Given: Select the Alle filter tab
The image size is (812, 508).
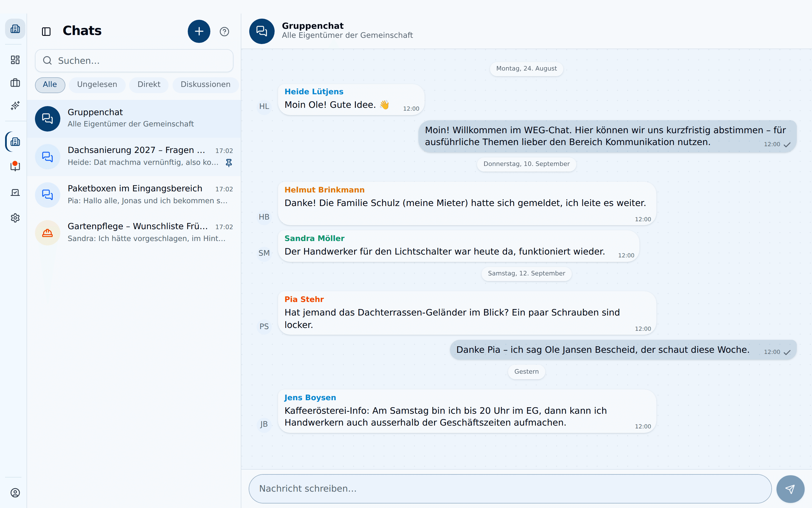Looking at the screenshot, I should coord(50,85).
